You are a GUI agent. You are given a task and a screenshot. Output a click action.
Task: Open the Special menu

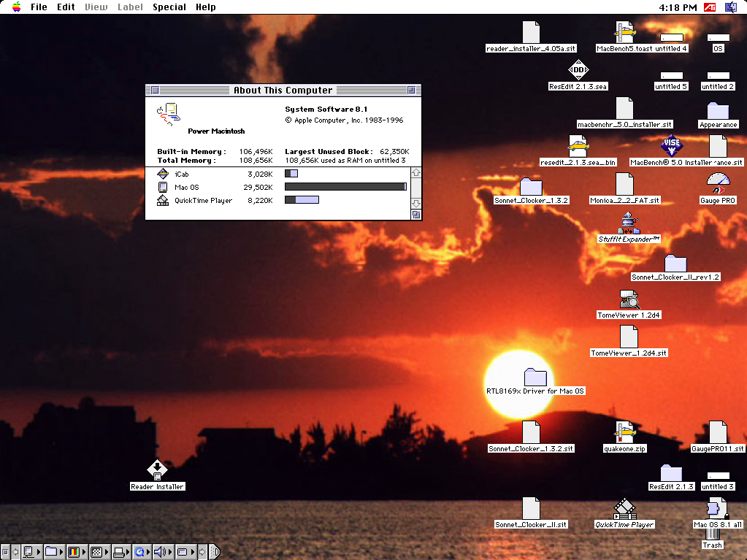pyautogui.click(x=169, y=7)
